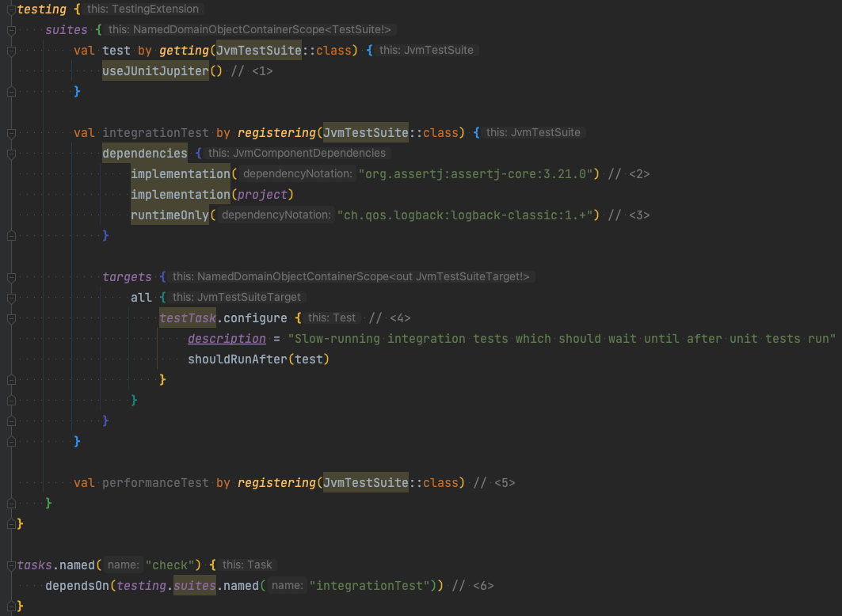Click the underlined description property
Image resolution: width=842 pixels, height=616 pixels.
point(227,338)
